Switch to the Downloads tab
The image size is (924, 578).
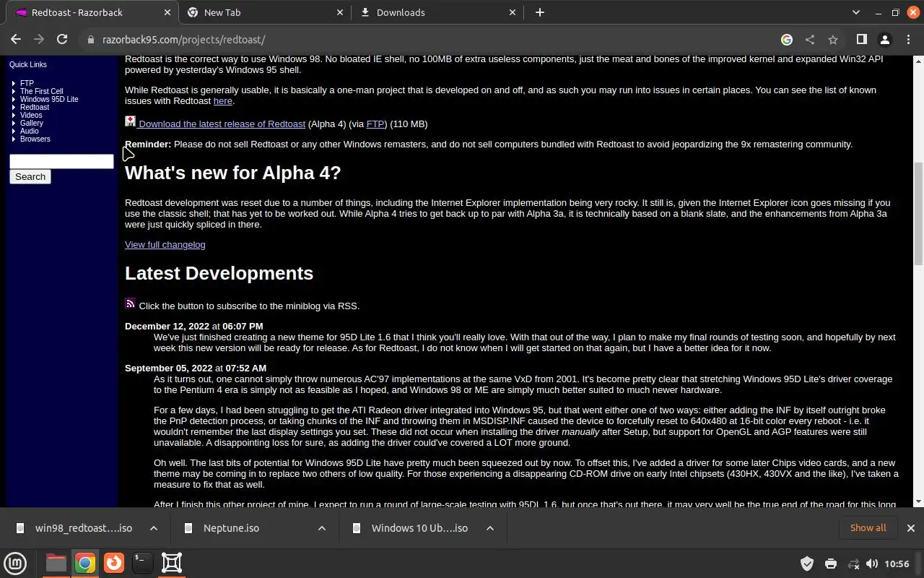click(437, 12)
